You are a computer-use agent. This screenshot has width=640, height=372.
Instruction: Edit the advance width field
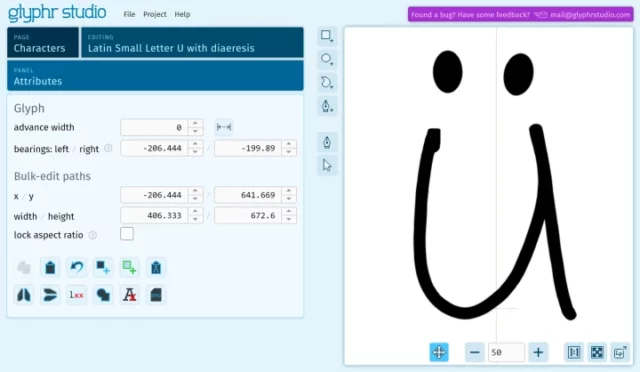pyautogui.click(x=154, y=127)
